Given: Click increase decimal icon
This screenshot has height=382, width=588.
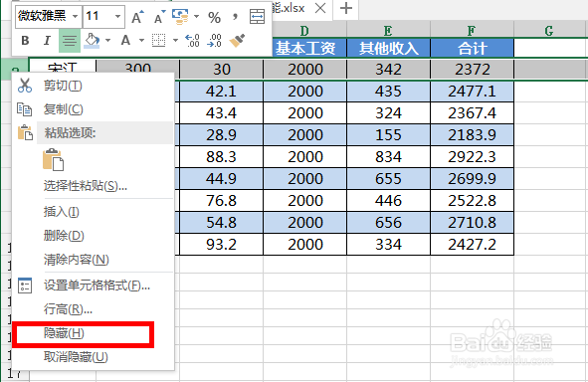Looking at the screenshot, I should (x=192, y=40).
